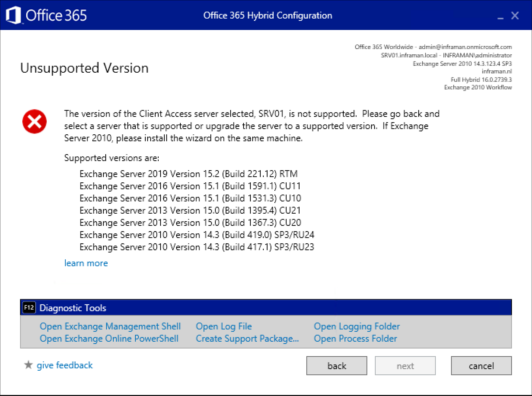Open Exchange Management Shell
Screen dimensions: 532x396
pyautogui.click(x=110, y=326)
